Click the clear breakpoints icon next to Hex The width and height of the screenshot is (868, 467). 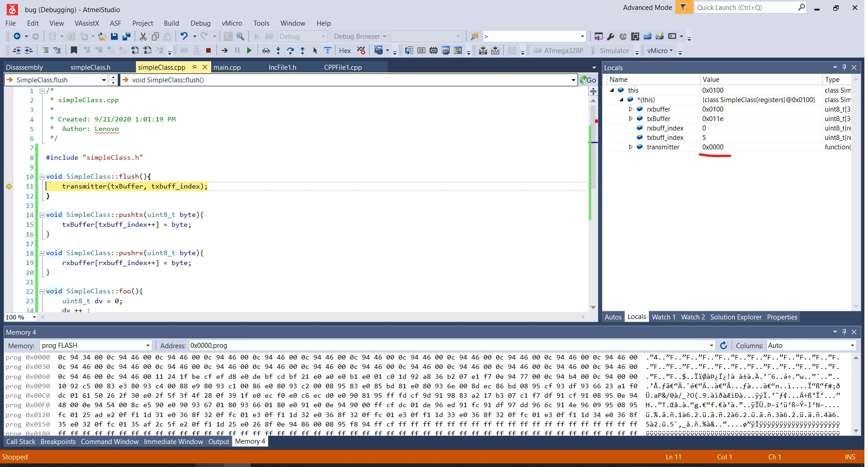pyautogui.click(x=361, y=50)
